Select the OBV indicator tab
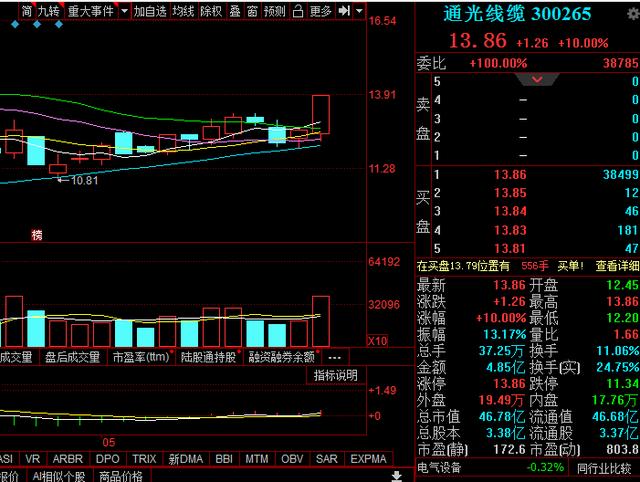This screenshot has height=482, width=640. pyautogui.click(x=292, y=459)
